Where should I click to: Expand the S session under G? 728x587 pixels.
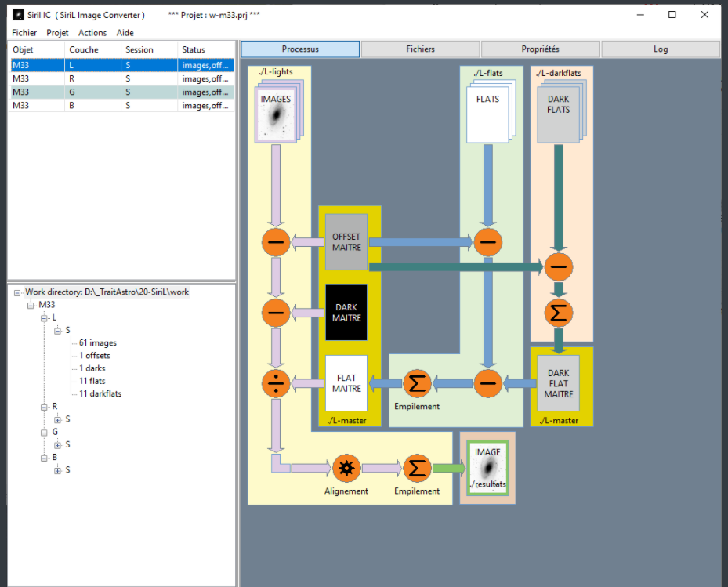57,445
